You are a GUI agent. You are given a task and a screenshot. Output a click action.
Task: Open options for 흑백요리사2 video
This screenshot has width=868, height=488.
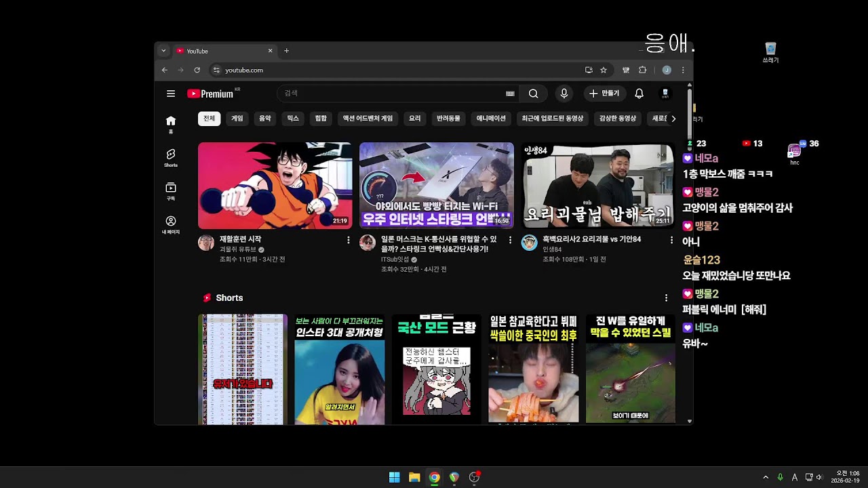click(671, 240)
